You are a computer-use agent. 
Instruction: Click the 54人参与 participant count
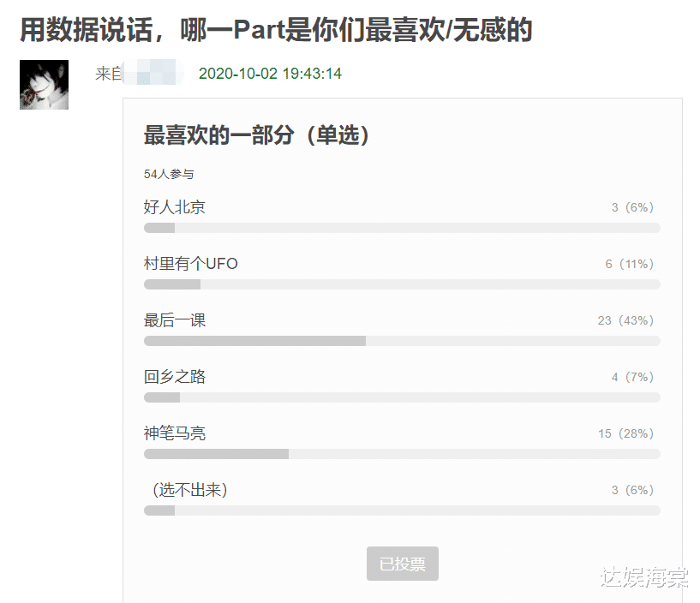169,174
